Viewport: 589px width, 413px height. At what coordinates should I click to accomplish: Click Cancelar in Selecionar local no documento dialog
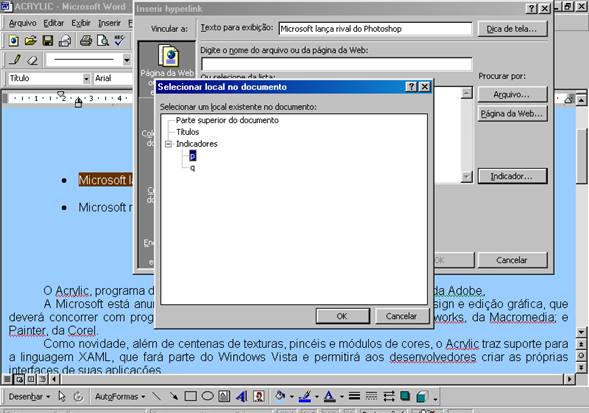click(x=402, y=316)
